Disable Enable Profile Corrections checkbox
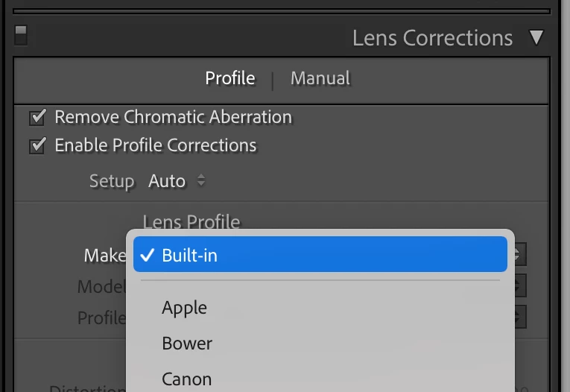 pyautogui.click(x=37, y=146)
